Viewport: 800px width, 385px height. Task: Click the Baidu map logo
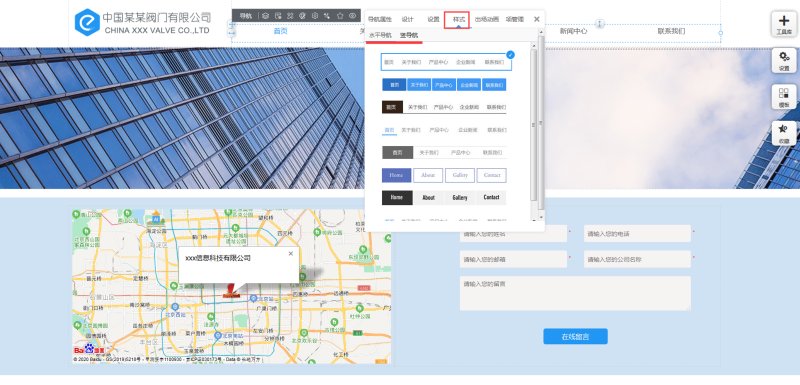[89, 350]
